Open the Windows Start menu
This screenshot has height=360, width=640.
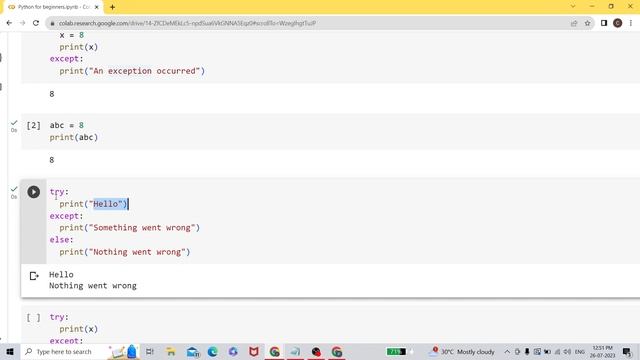pyautogui.click(x=10, y=351)
